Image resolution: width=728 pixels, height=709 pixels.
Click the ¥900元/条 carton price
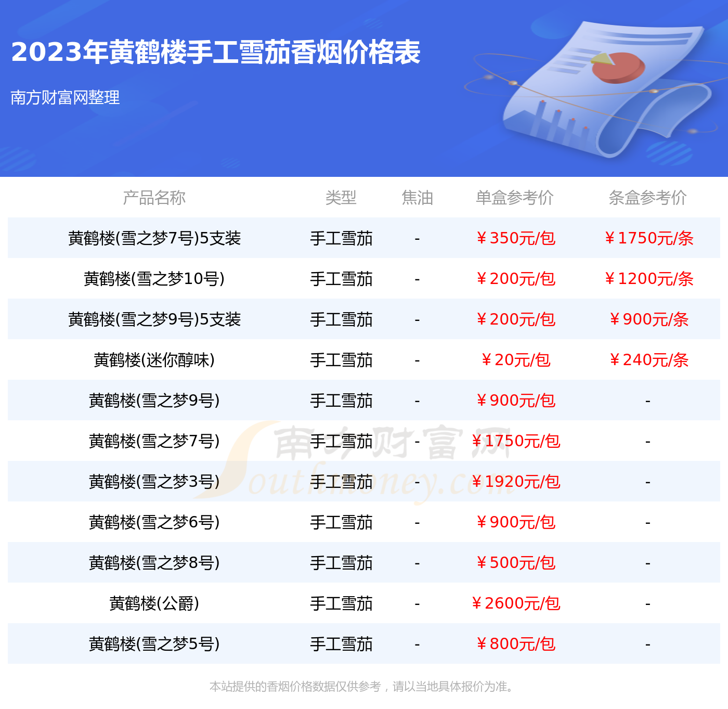point(648,319)
